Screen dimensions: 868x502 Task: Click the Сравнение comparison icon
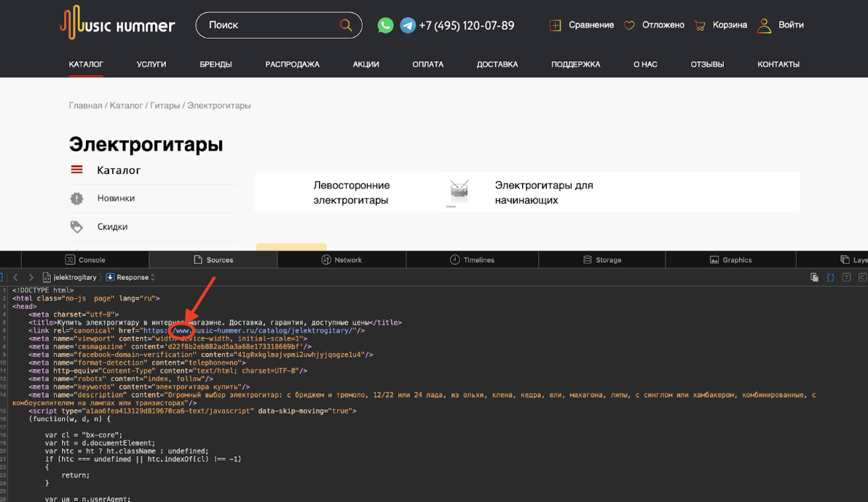[x=555, y=25]
